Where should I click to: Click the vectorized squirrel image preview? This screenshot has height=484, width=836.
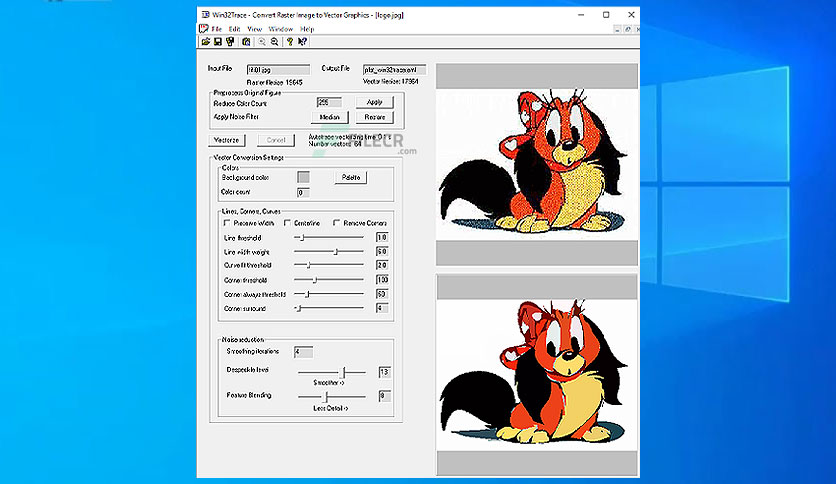(537, 375)
